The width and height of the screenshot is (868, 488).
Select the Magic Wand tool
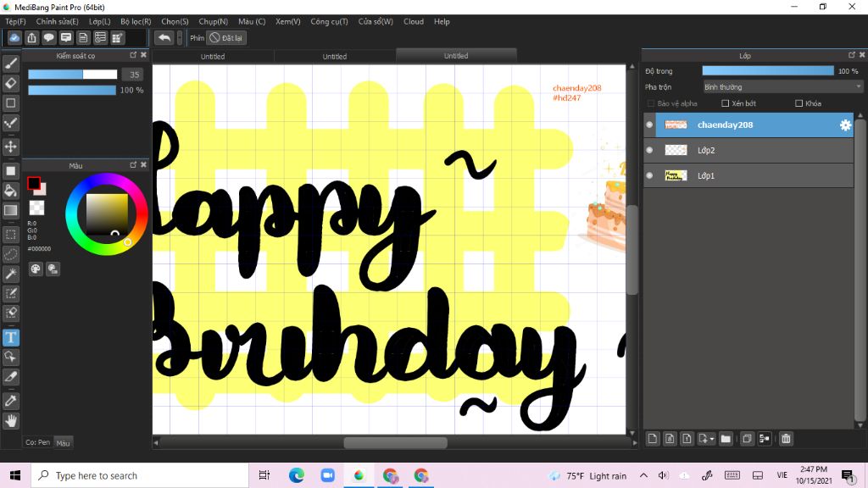10,274
